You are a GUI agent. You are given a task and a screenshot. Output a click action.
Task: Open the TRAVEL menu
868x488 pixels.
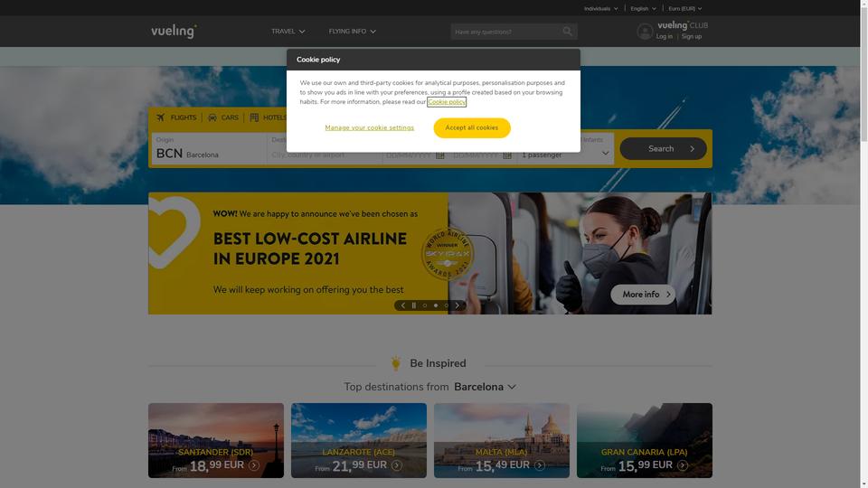(x=288, y=32)
